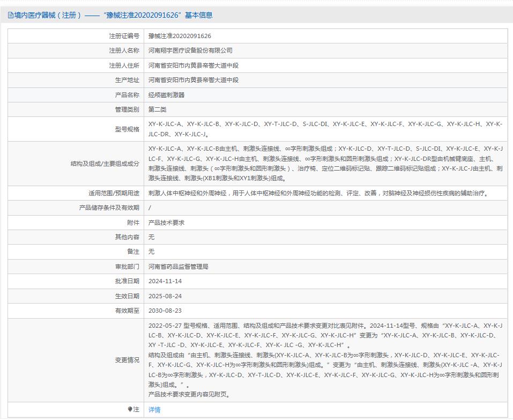
Task: Click the document icon in the page header
Action: tap(11, 15)
